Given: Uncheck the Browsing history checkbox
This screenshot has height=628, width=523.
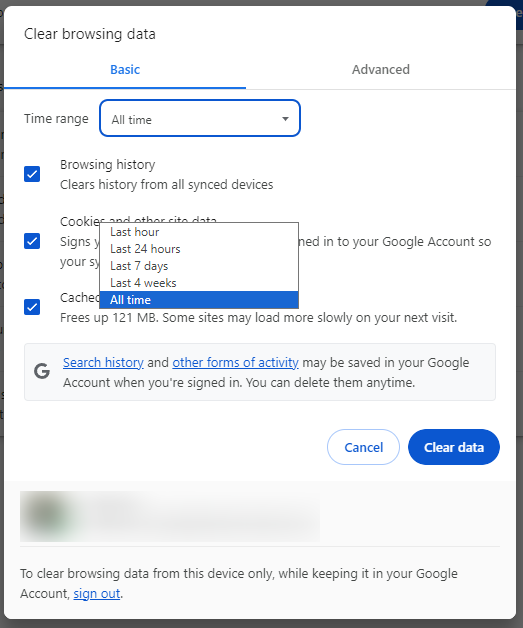Looking at the screenshot, I should pyautogui.click(x=32, y=174).
